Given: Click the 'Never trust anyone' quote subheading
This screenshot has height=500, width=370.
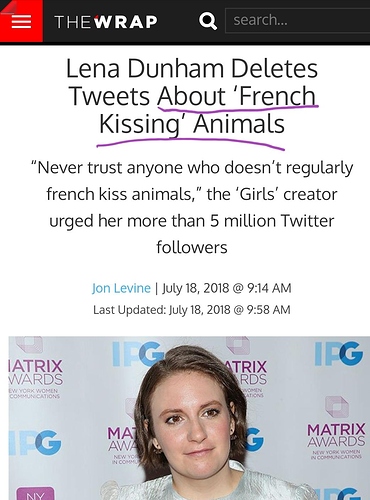Looking at the screenshot, I should (x=192, y=207).
